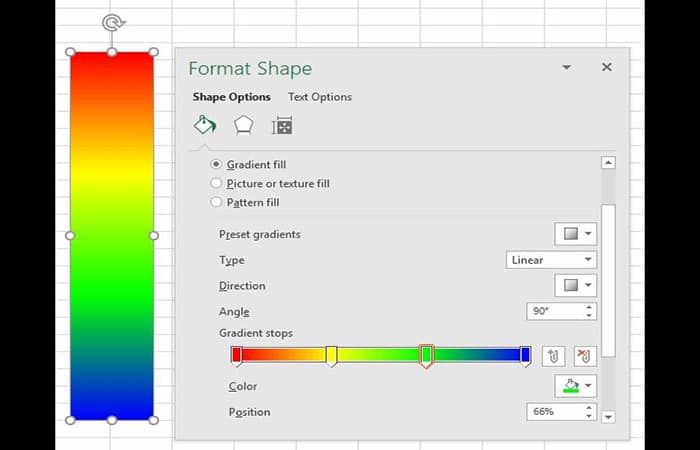Viewport: 700px width, 450px height.
Task: Click the gradient-filled rectangle shape
Action: click(112, 236)
